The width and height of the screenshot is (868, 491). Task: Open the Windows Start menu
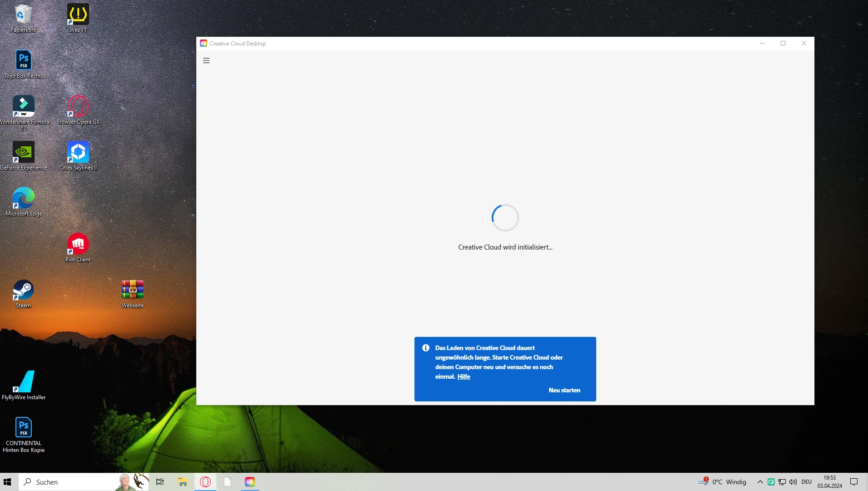click(7, 482)
